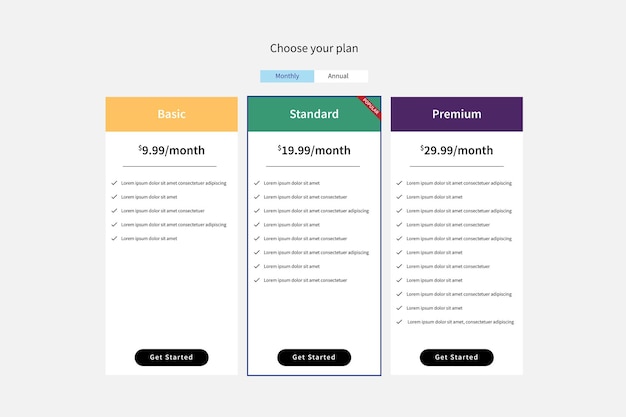Click the $19.99/month price

[x=314, y=151]
